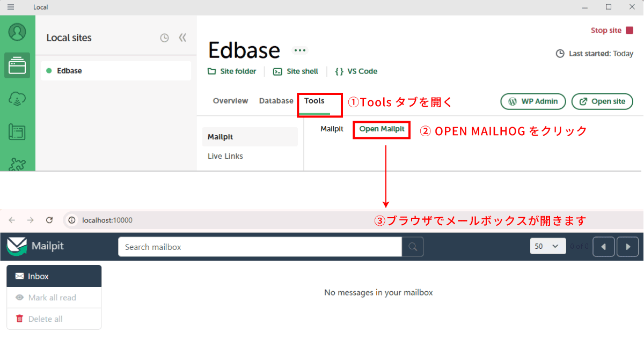644x362 pixels.
Task: Open the Cloud Connect sidebar icon
Action: coord(17,99)
